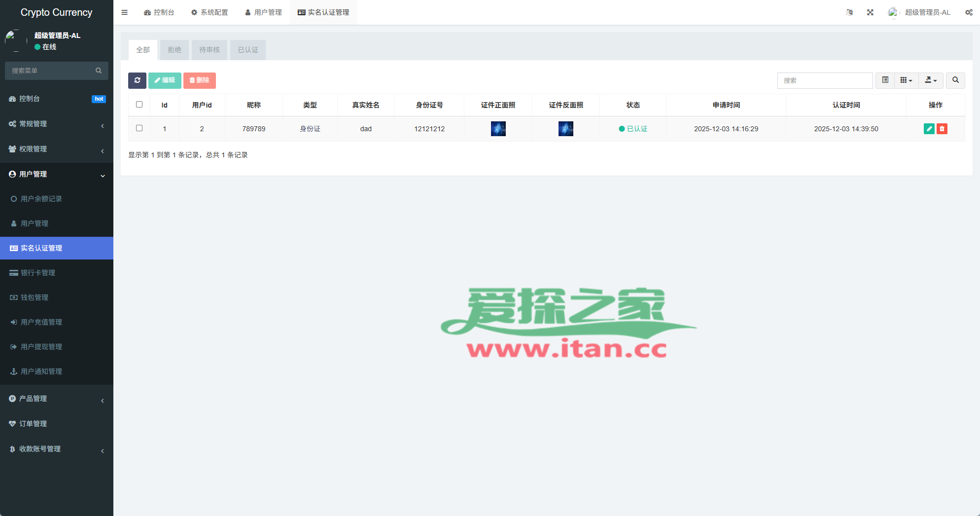Click the sidebar collapse hamburger icon
Screen dimensions: 980x516
click(x=124, y=12)
